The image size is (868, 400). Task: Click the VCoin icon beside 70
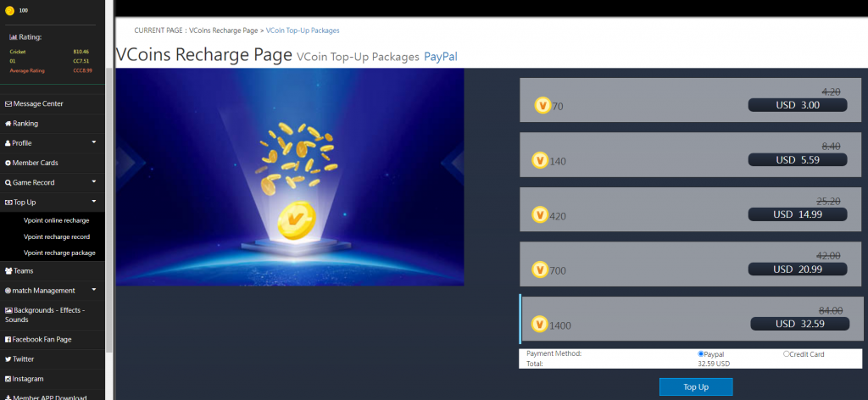tap(543, 105)
